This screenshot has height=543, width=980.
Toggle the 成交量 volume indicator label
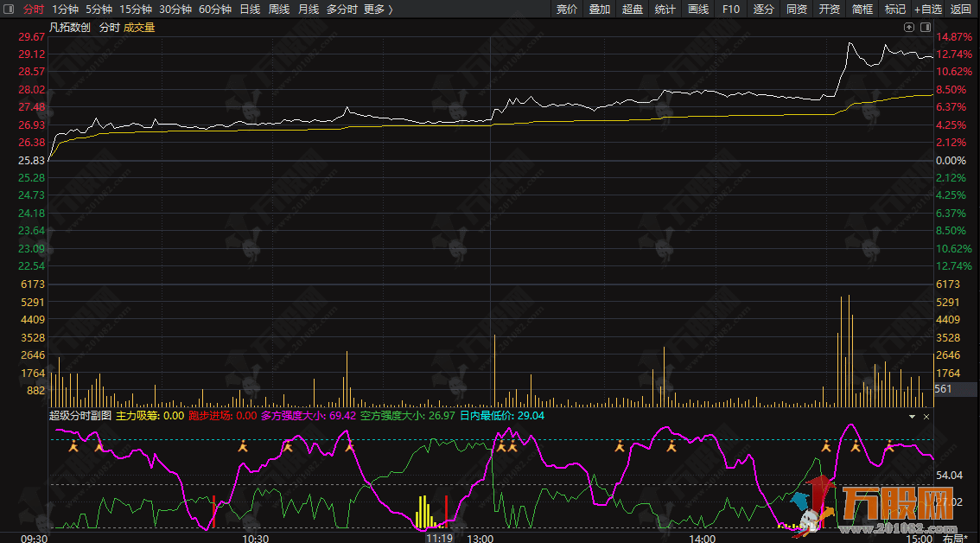[x=139, y=28]
